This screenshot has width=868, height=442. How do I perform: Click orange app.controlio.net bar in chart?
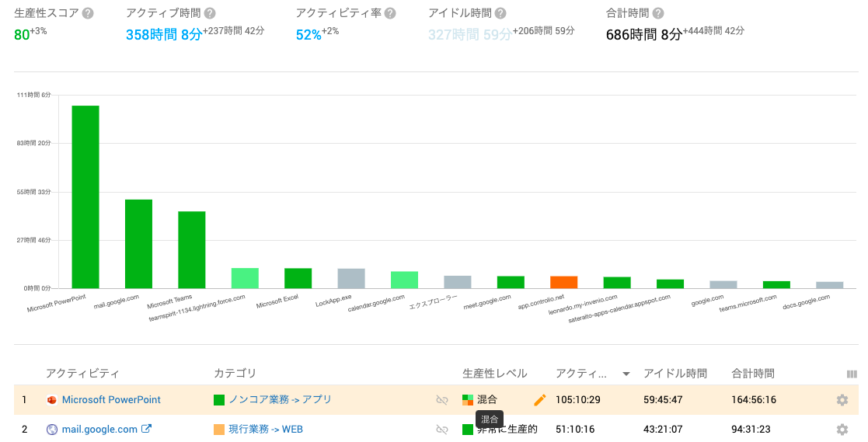tap(563, 282)
